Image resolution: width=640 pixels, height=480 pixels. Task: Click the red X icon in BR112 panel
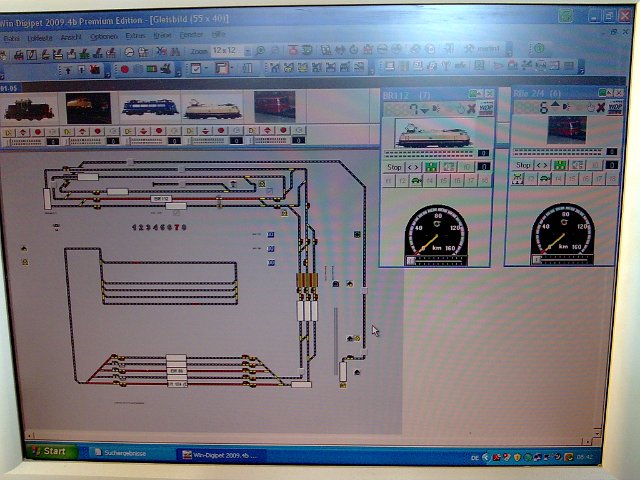click(471, 109)
